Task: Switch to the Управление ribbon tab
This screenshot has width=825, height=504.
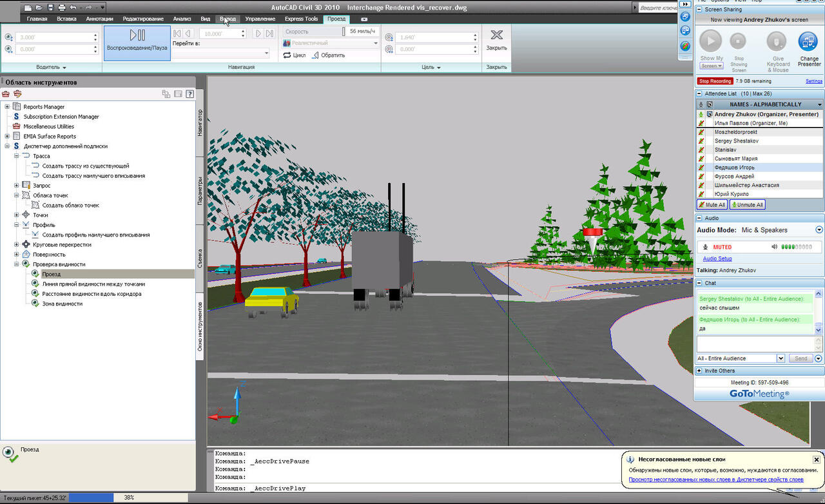Action: pos(260,19)
